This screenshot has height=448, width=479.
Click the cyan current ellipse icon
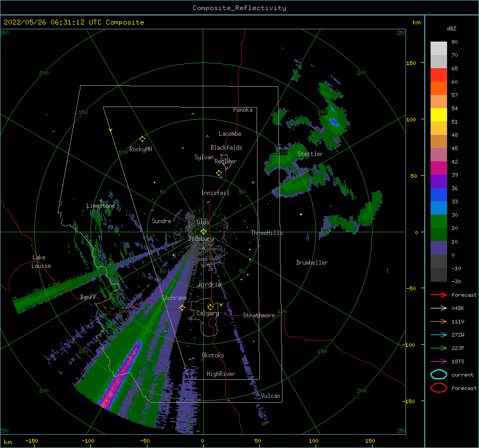click(x=439, y=374)
